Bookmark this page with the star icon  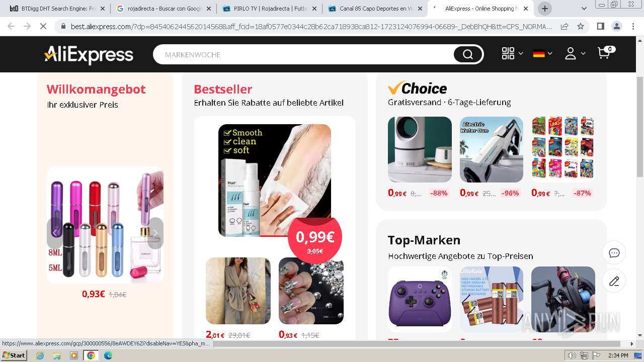tap(581, 26)
